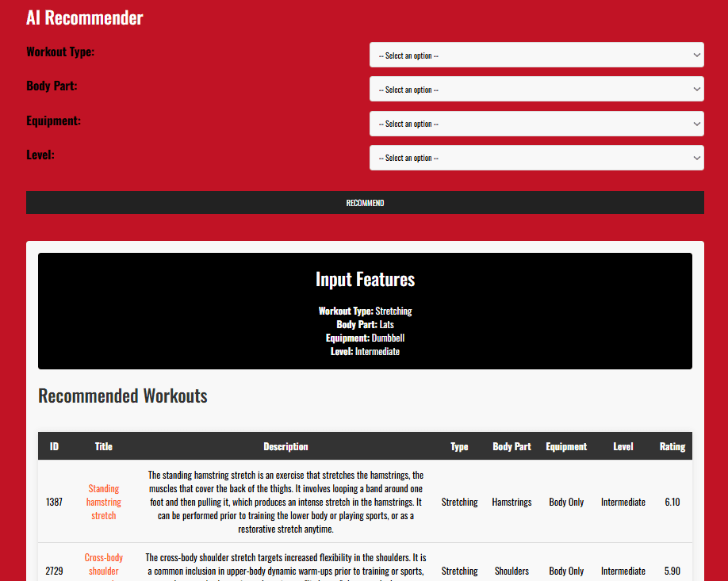The height and width of the screenshot is (581, 728).
Task: Select the 6.10 rating value
Action: pyautogui.click(x=672, y=502)
